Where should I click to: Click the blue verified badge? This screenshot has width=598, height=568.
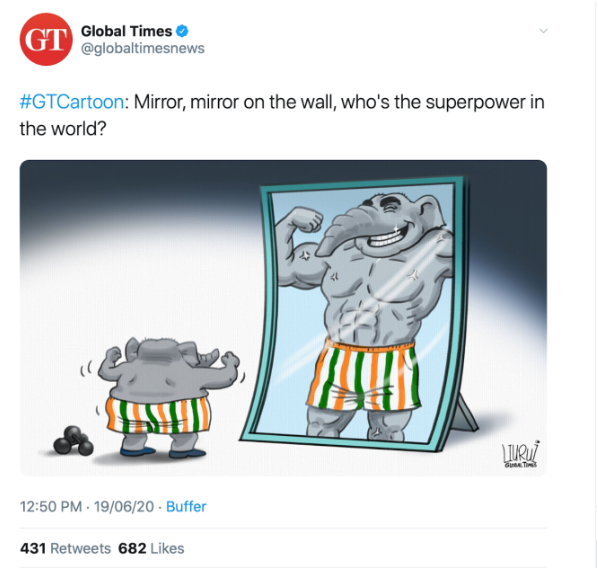point(182,31)
